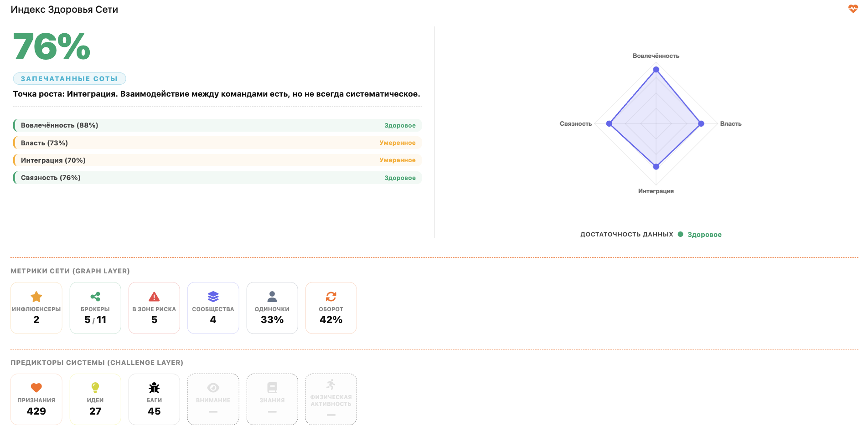Screen dimensions: 868x431
Task: Open the Интеграция (70%) row
Action: click(x=217, y=160)
